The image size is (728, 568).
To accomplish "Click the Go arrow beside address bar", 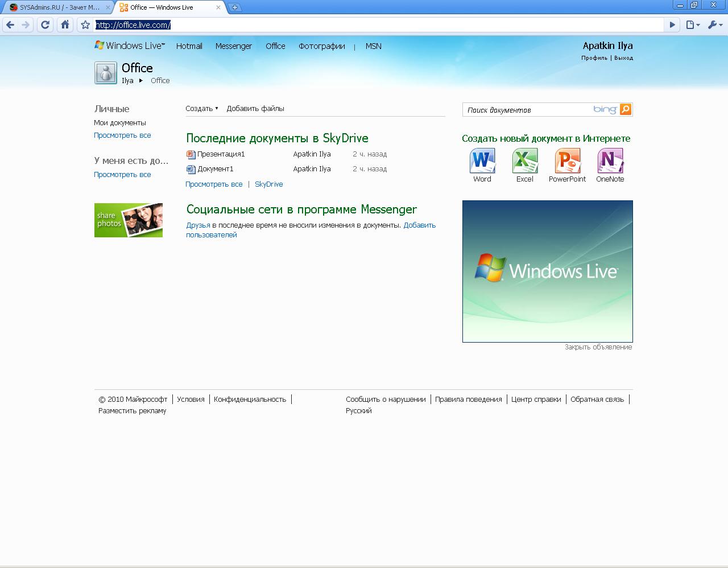I will point(673,24).
